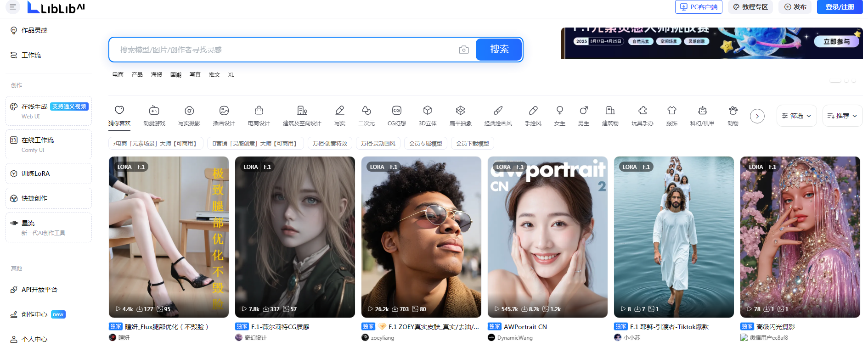Open the 服饰 shirt category icon

(x=672, y=111)
